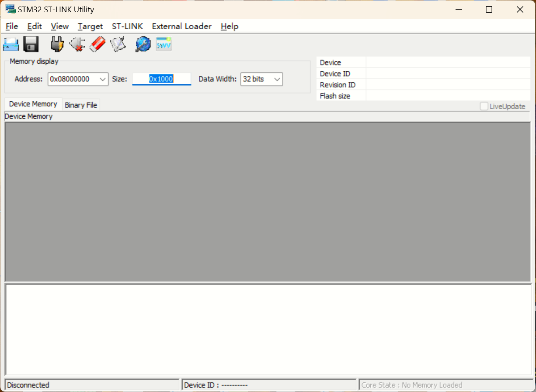This screenshot has height=392, width=536.
Task: Click the Full chip erase eraser icon
Action: (x=98, y=44)
